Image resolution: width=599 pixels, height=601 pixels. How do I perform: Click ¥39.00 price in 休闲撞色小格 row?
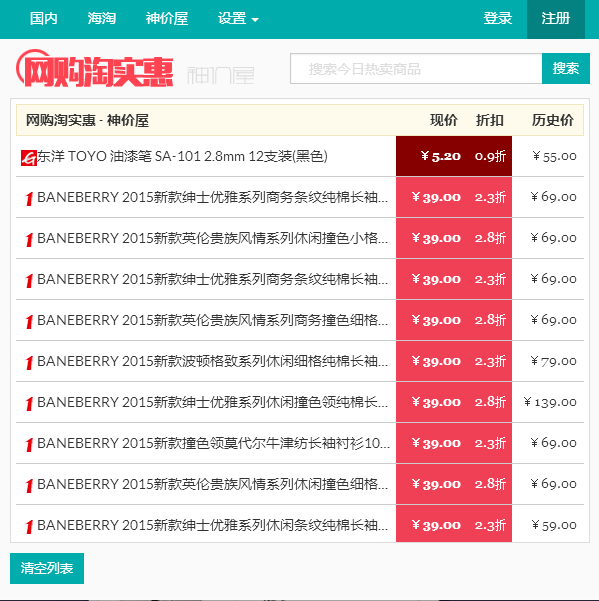(436, 238)
